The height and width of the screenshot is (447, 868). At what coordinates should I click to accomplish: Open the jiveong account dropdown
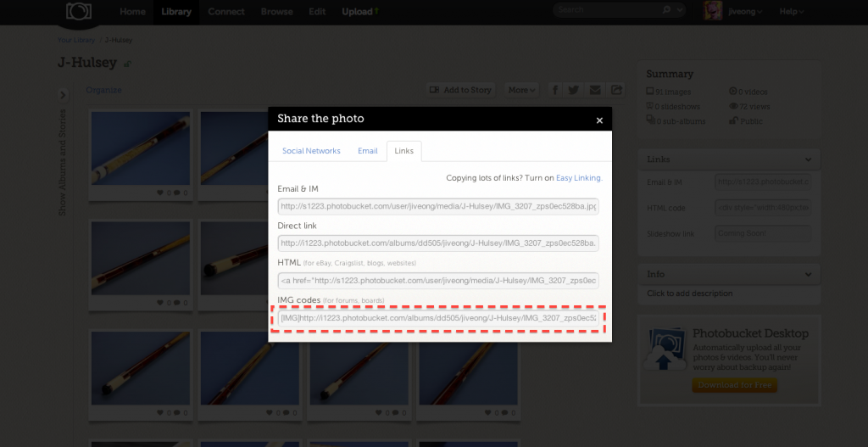pos(745,12)
